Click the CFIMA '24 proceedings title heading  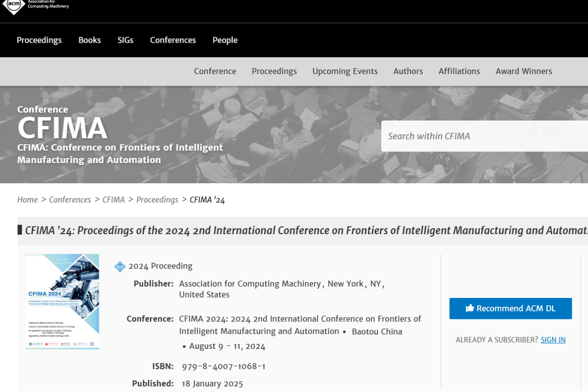pyautogui.click(x=306, y=230)
